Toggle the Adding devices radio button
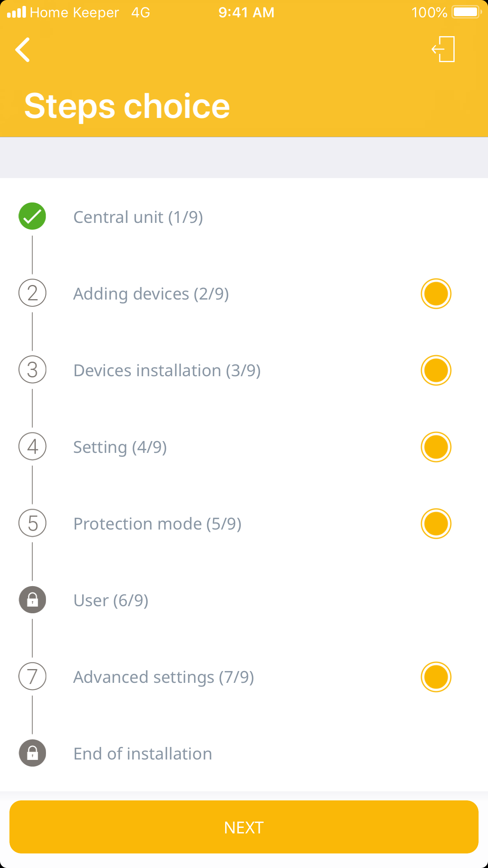 point(436,294)
